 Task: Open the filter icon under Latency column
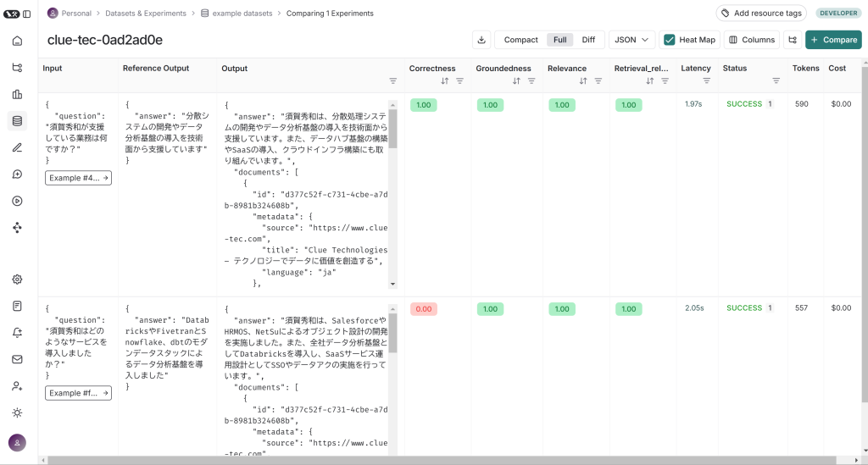[706, 81]
